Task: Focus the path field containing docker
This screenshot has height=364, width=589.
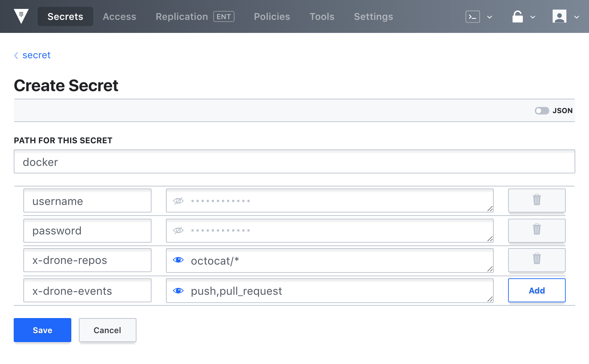Action: [x=294, y=161]
